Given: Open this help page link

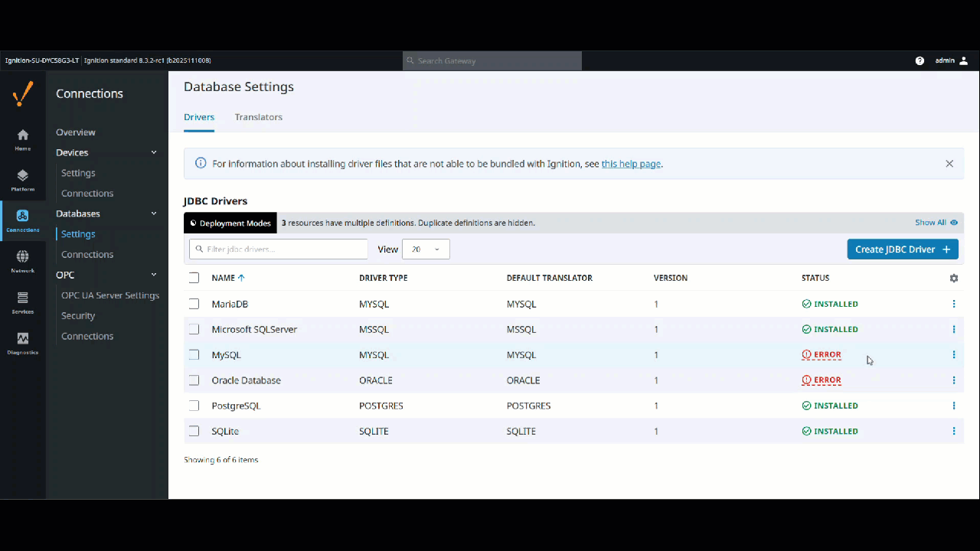Looking at the screenshot, I should [631, 163].
